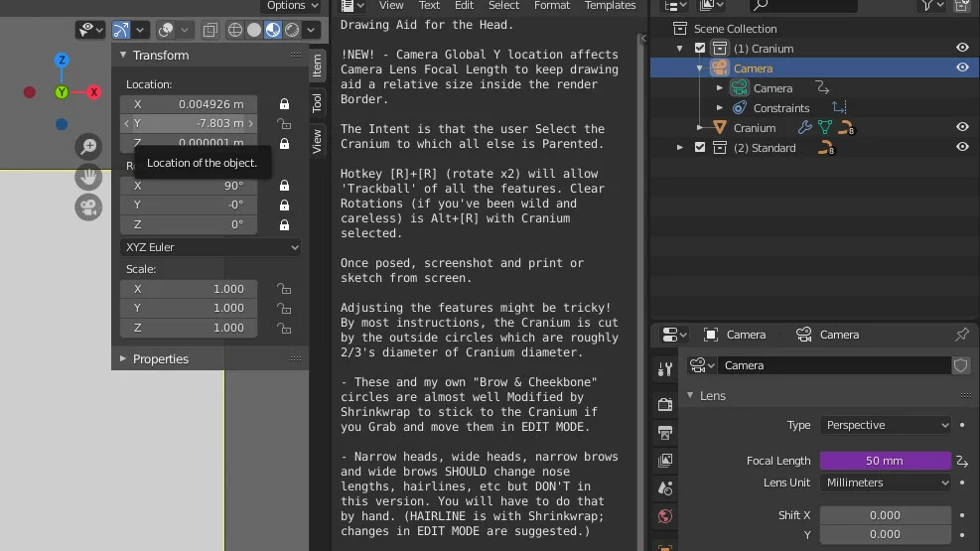Select material preview shading mode
Image resolution: width=980 pixels, height=551 pixels.
click(273, 30)
